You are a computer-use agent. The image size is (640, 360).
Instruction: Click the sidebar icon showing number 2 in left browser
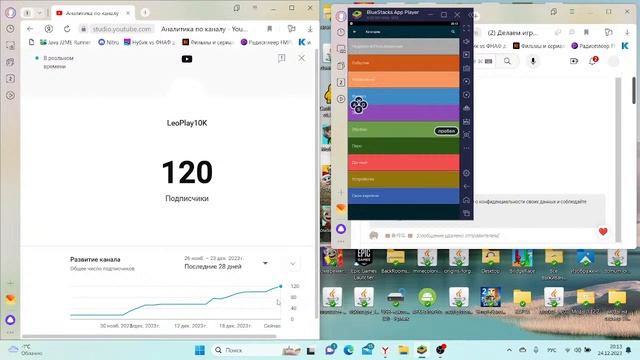10,78
